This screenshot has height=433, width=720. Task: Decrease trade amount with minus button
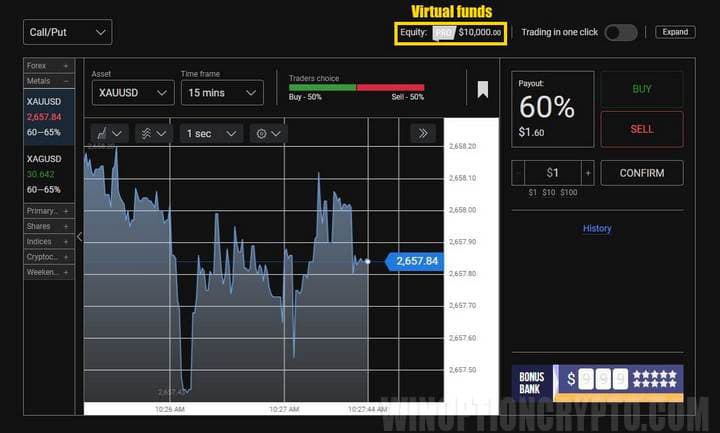(x=517, y=173)
